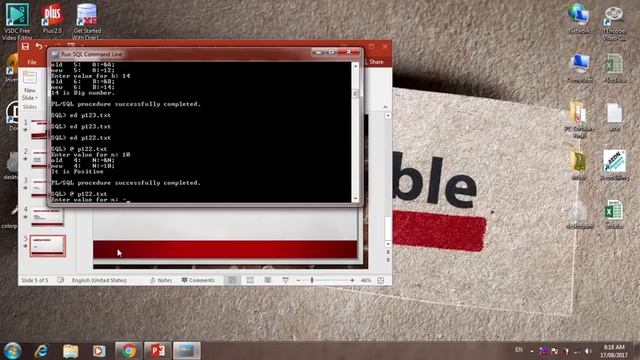Toggle the Comments pane
This screenshot has width=640, height=360.
coord(198,280)
